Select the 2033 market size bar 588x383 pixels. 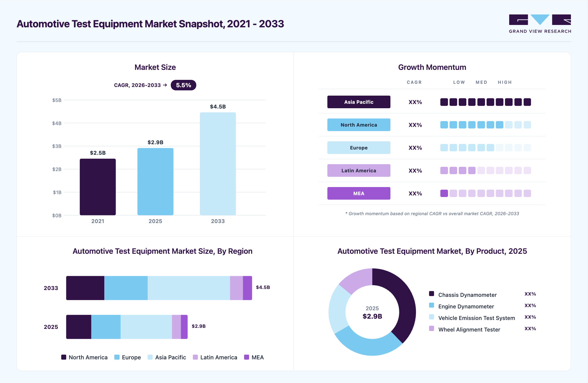218,164
